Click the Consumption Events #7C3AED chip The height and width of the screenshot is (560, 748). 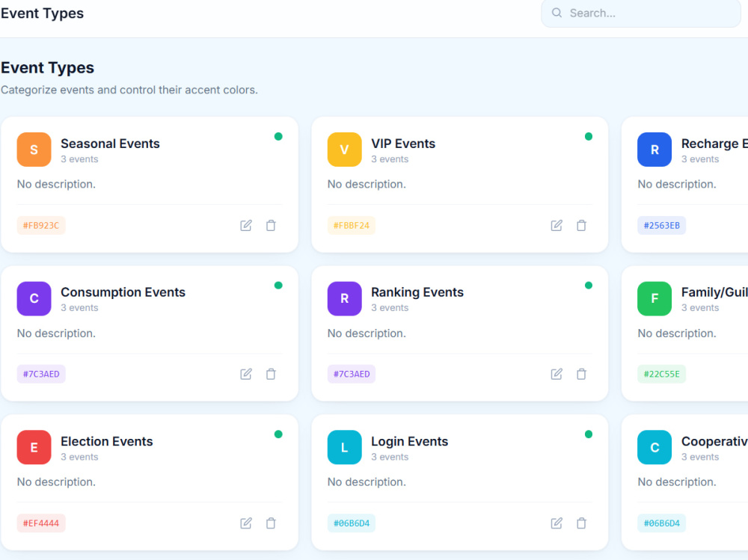coord(41,374)
